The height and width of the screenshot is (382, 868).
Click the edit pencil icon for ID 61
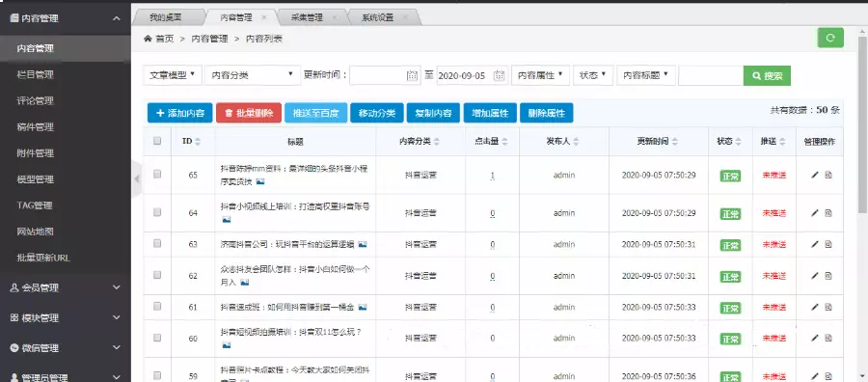coord(814,307)
